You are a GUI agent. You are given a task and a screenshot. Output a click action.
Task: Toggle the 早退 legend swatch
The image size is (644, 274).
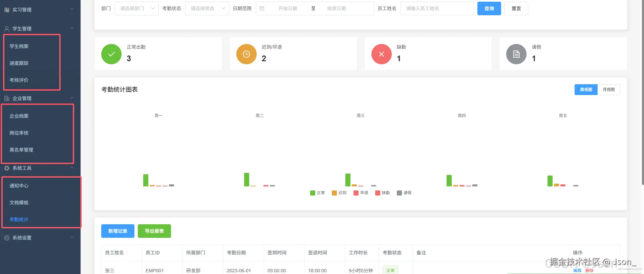(356, 193)
